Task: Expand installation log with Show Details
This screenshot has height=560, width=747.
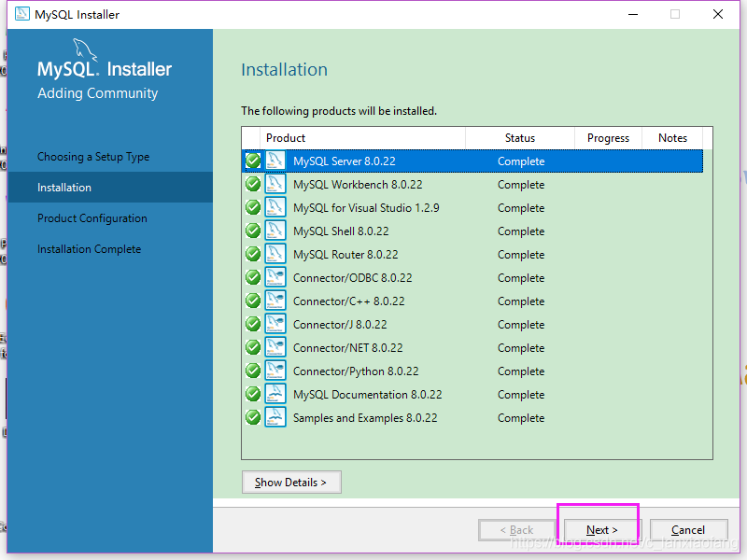Action: point(290,482)
